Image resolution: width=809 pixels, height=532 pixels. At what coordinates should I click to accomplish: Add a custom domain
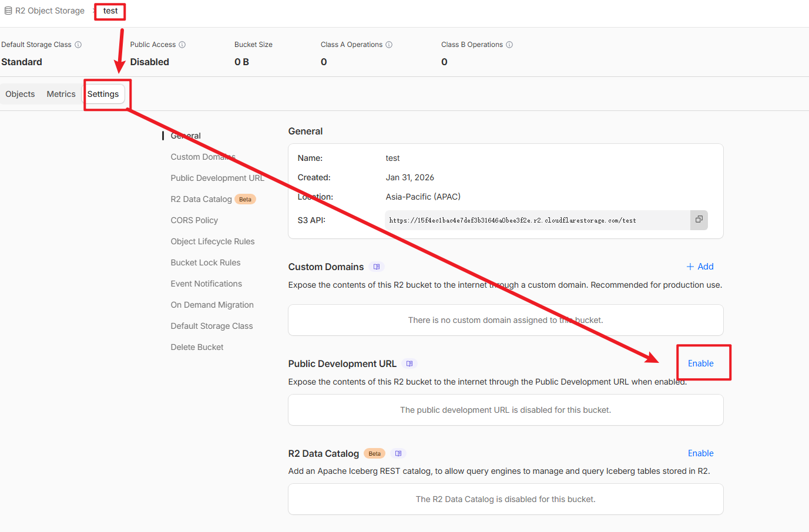pyautogui.click(x=700, y=267)
